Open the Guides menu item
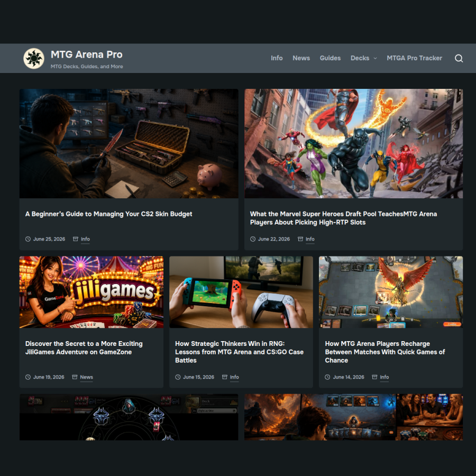Viewport: 476px width, 476px height. (x=330, y=58)
